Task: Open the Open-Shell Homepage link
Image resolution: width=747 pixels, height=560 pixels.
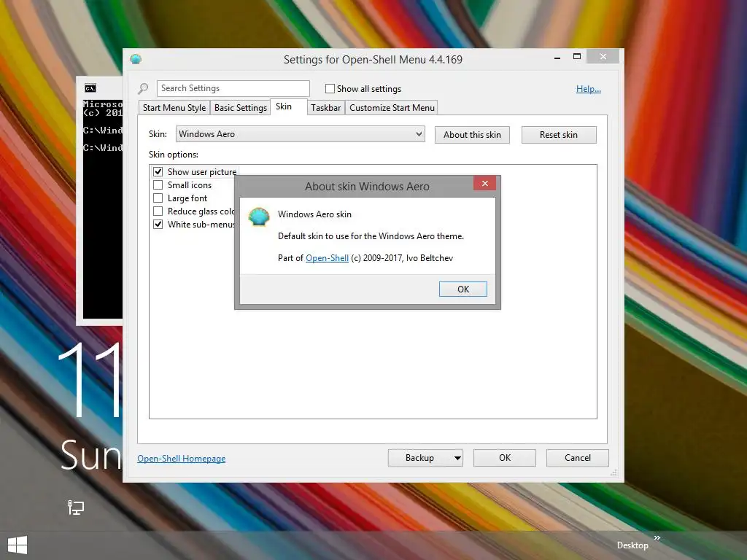Action: [x=182, y=459]
